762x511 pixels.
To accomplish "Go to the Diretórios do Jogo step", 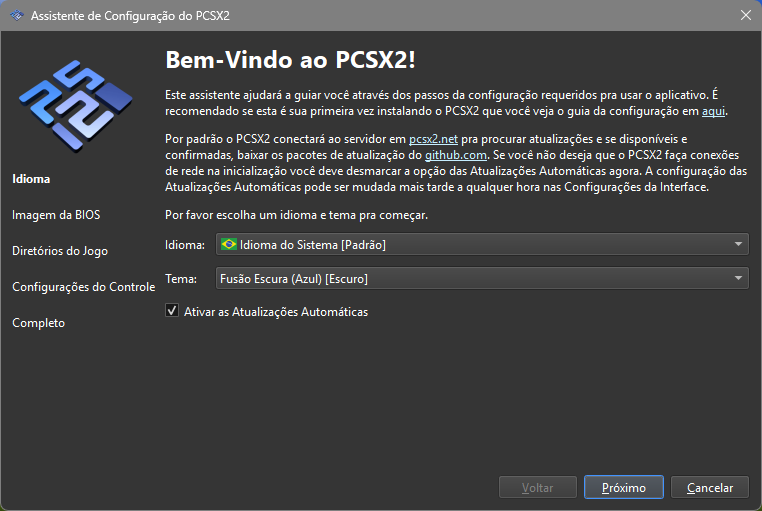I will [x=60, y=251].
